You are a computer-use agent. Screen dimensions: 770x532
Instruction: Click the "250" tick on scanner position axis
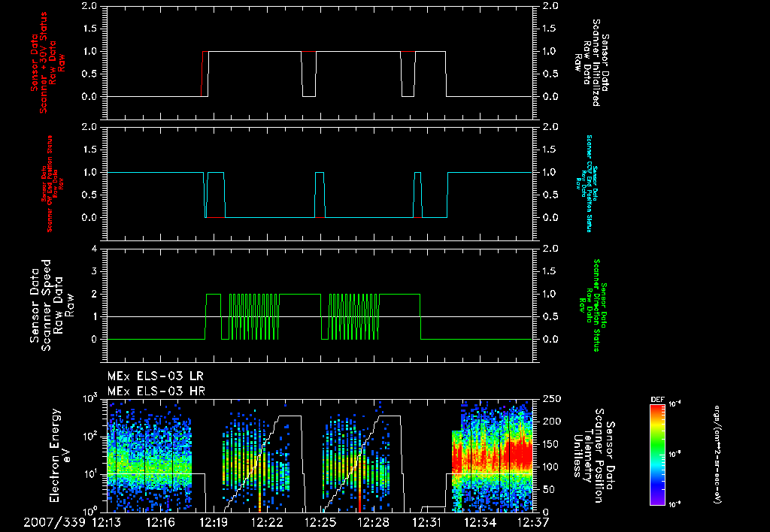coord(550,399)
